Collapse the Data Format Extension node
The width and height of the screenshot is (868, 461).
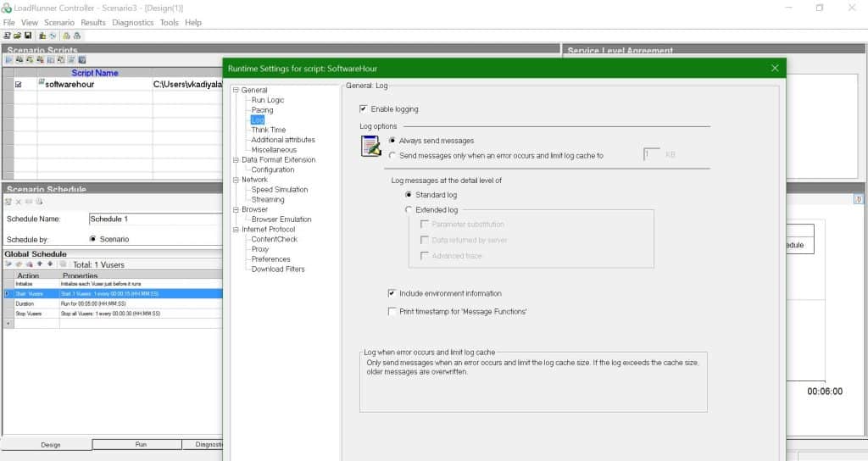coord(236,159)
